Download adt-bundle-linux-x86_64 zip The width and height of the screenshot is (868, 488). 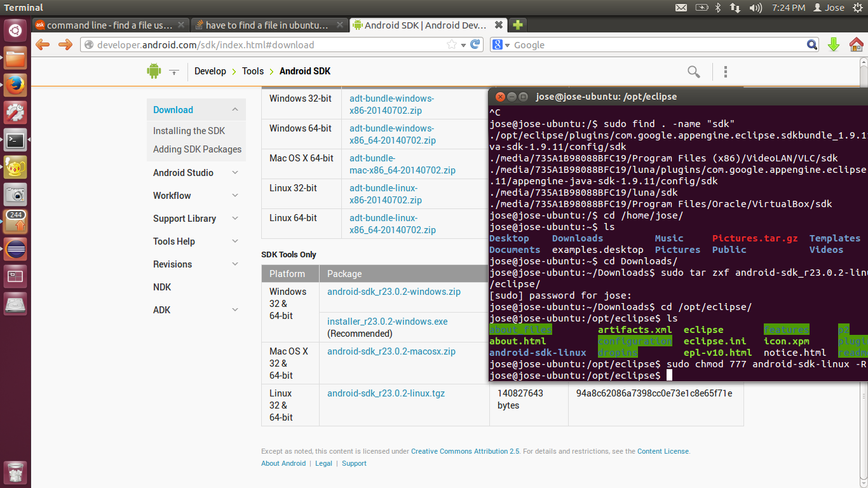pyautogui.click(x=393, y=224)
